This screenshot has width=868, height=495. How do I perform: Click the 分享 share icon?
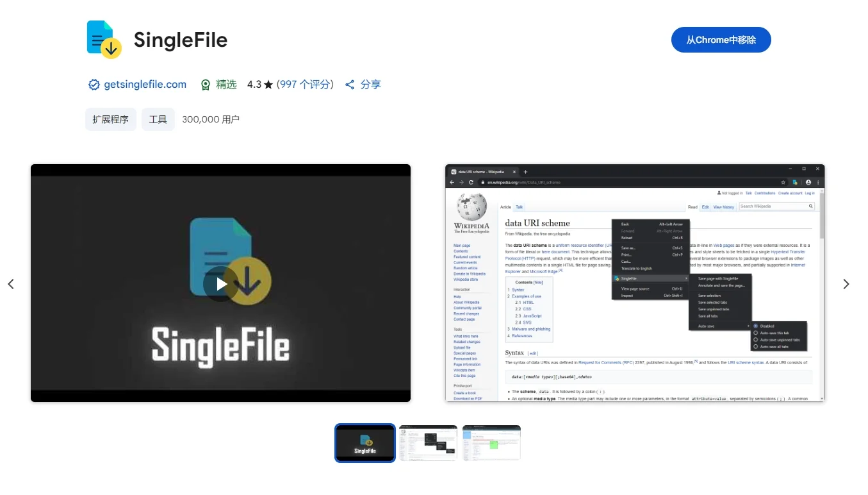(x=350, y=84)
